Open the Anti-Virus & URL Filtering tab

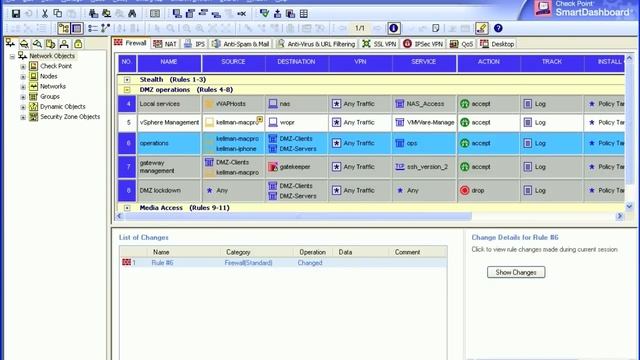pyautogui.click(x=316, y=44)
